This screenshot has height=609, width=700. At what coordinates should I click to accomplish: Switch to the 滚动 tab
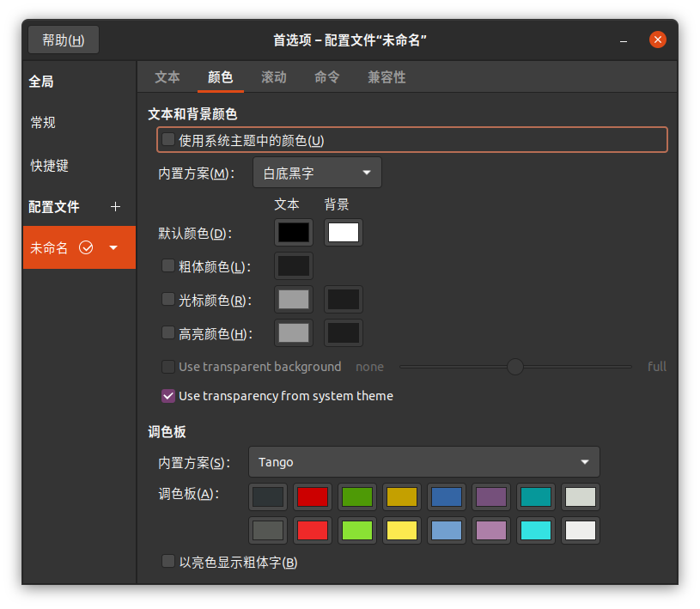point(273,77)
